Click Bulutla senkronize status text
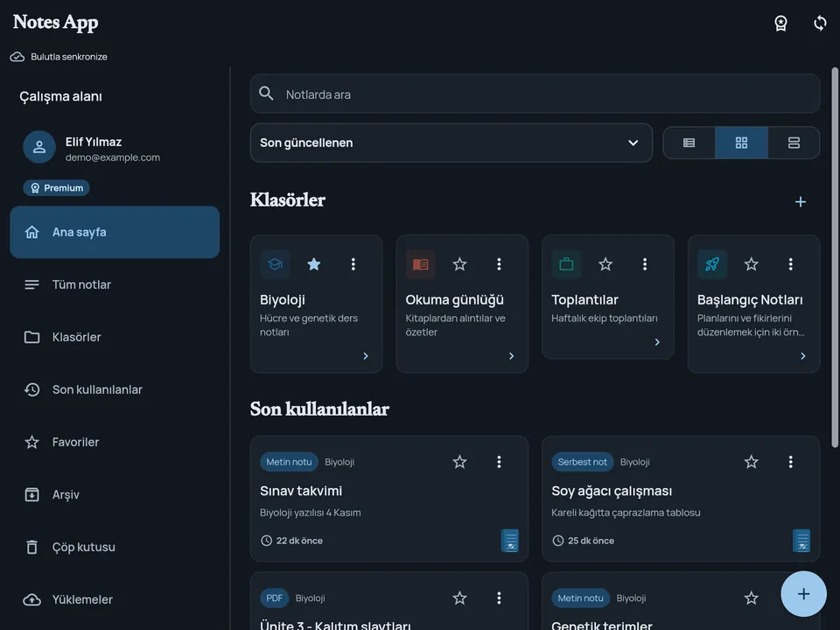This screenshot has width=840, height=630. click(68, 57)
